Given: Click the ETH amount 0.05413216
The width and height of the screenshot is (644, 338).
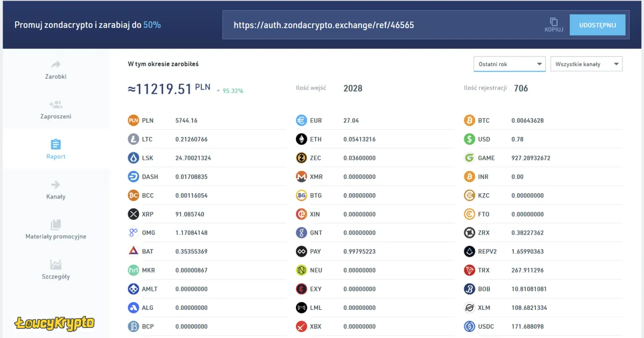Looking at the screenshot, I should 359,139.
